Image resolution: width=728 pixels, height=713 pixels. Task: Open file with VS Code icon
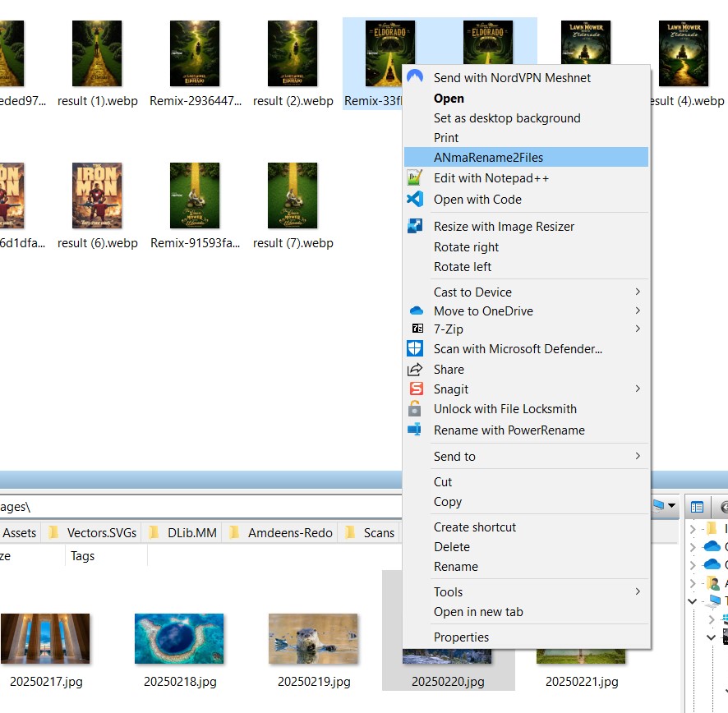coord(416,199)
